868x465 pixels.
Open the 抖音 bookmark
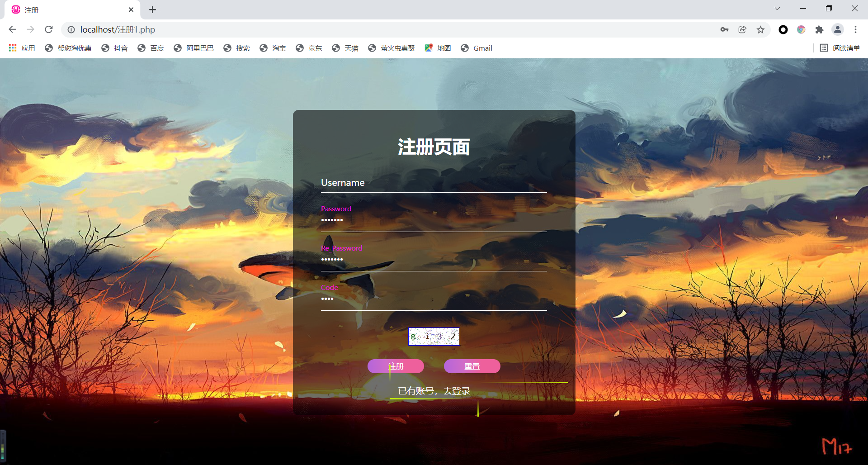pos(114,48)
